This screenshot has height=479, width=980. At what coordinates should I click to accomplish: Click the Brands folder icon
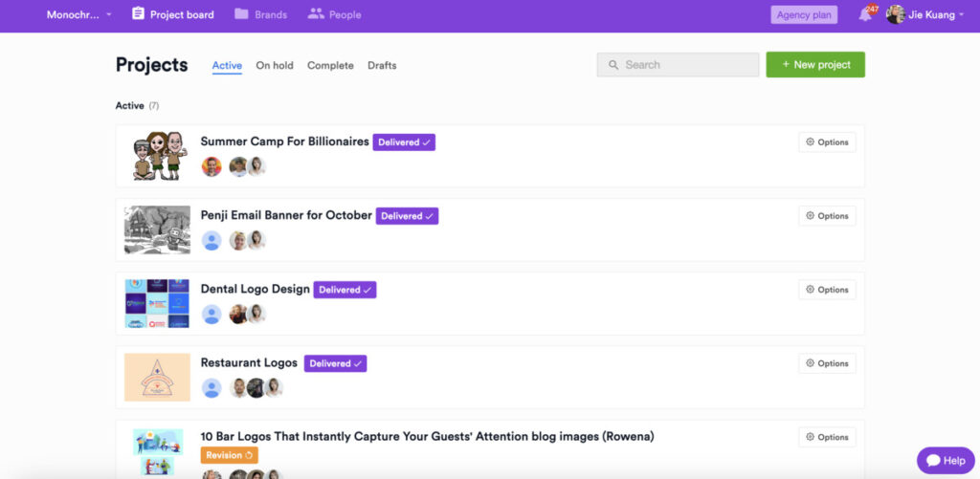click(x=241, y=13)
